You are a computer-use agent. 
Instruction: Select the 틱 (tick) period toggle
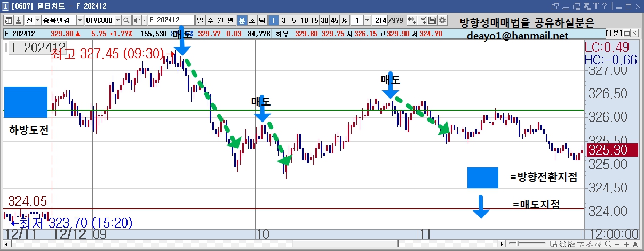click(262, 20)
